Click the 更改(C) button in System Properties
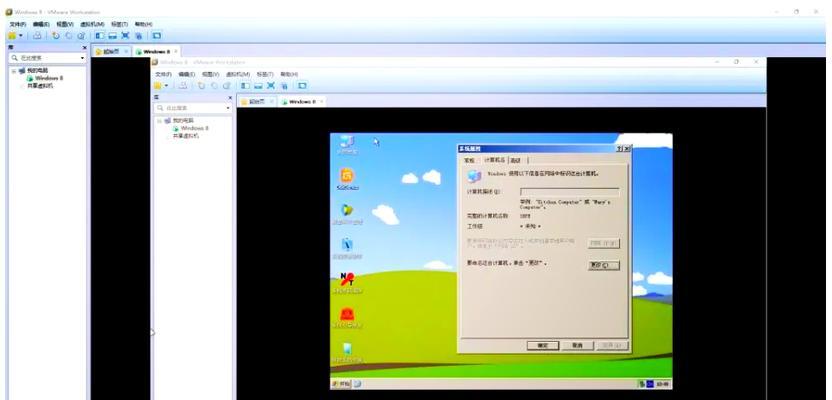832x400 pixels. (603, 265)
